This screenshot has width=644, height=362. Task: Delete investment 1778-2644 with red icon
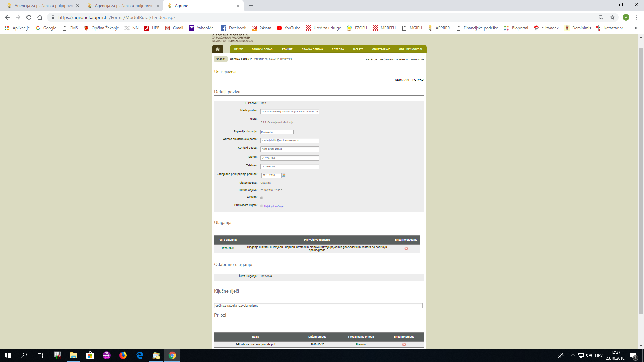coord(406,249)
